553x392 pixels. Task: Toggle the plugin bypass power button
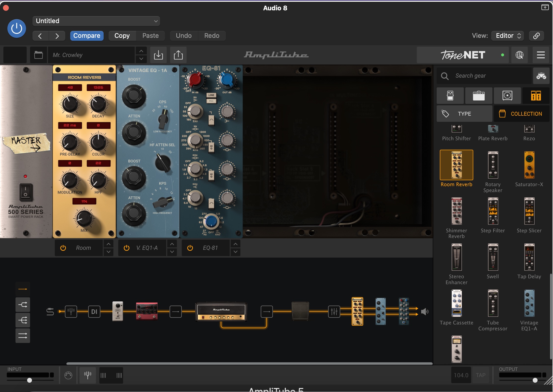tap(16, 28)
